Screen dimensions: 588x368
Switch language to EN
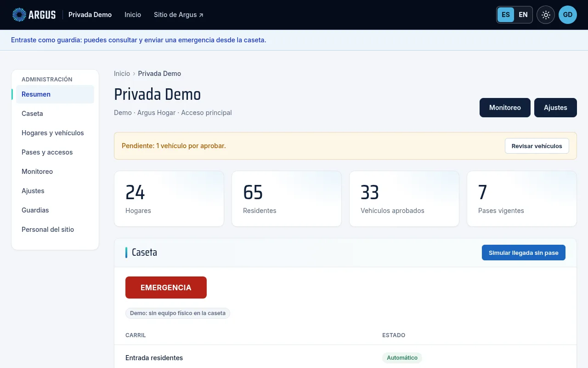point(523,15)
